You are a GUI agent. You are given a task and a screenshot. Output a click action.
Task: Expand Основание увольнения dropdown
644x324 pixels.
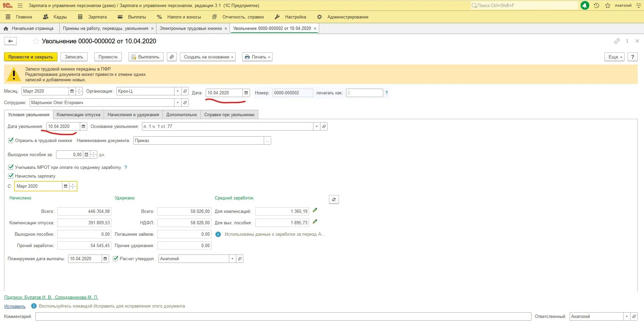pos(317,126)
